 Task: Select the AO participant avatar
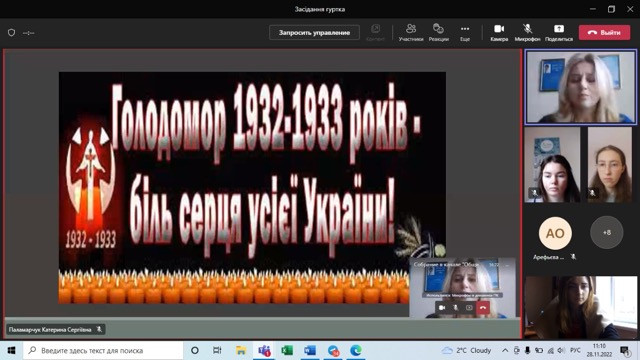(x=555, y=233)
